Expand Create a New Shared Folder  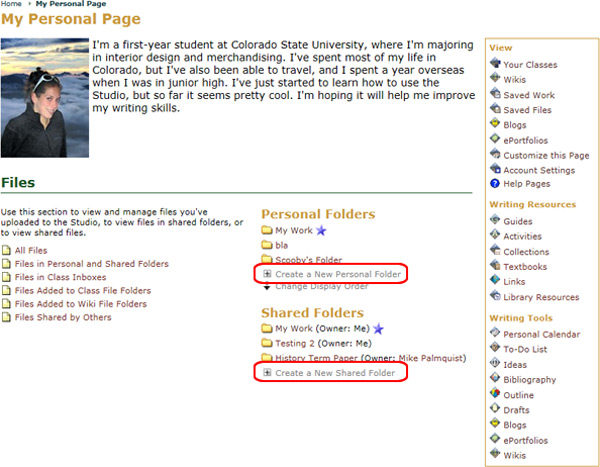[267, 373]
